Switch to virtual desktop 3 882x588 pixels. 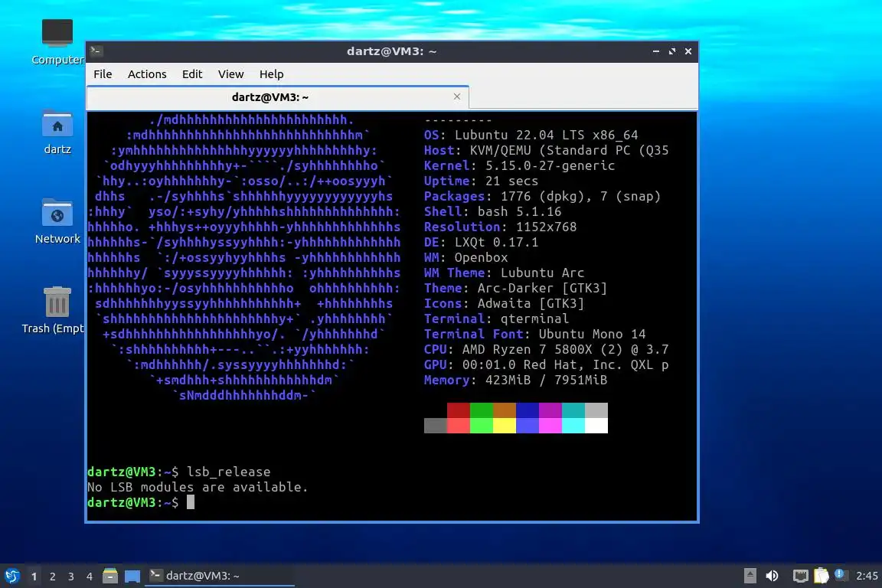(71, 577)
